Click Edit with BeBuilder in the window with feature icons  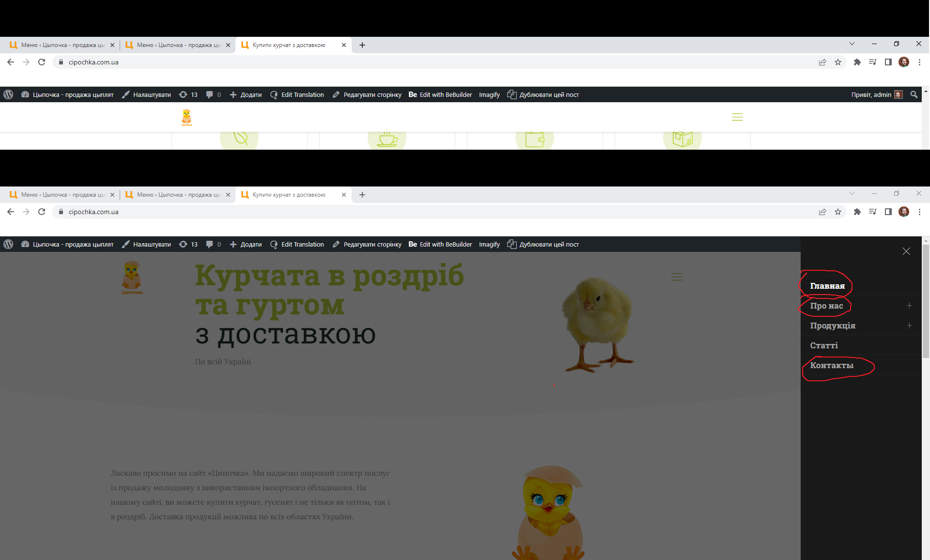pyautogui.click(x=440, y=94)
